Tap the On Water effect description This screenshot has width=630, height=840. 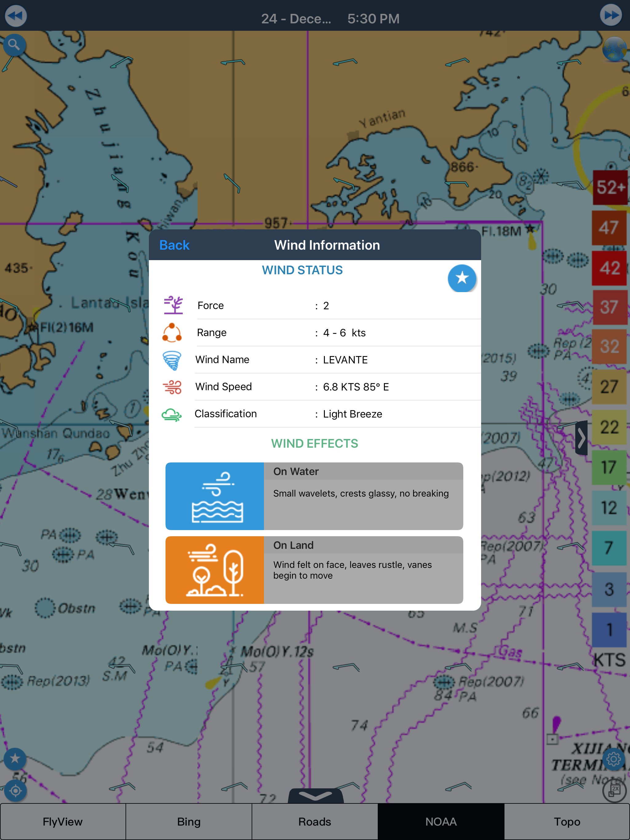coord(361,493)
